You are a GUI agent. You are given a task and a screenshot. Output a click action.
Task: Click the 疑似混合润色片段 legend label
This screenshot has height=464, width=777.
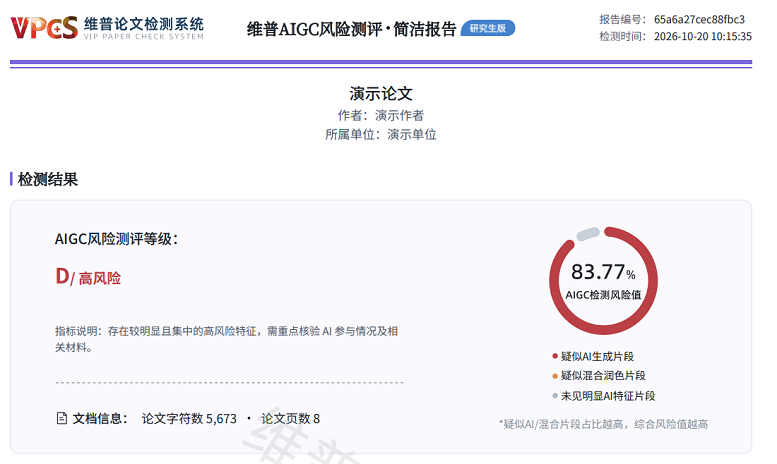point(603,376)
